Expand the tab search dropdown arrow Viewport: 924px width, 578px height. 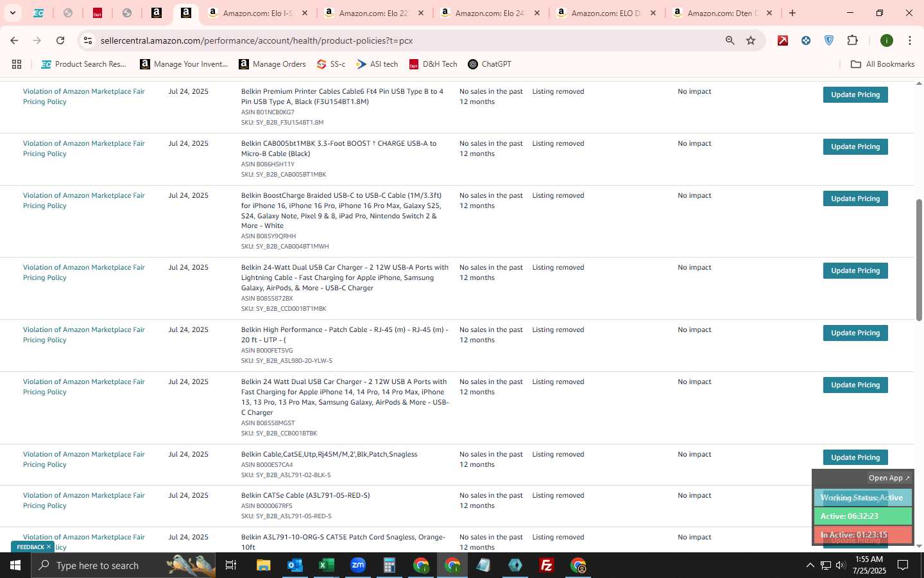[x=12, y=13]
